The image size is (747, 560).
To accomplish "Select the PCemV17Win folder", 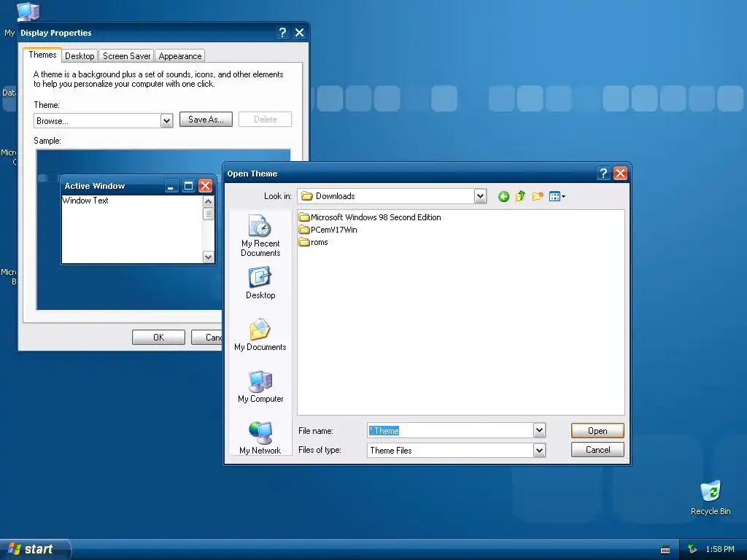I will click(328, 230).
